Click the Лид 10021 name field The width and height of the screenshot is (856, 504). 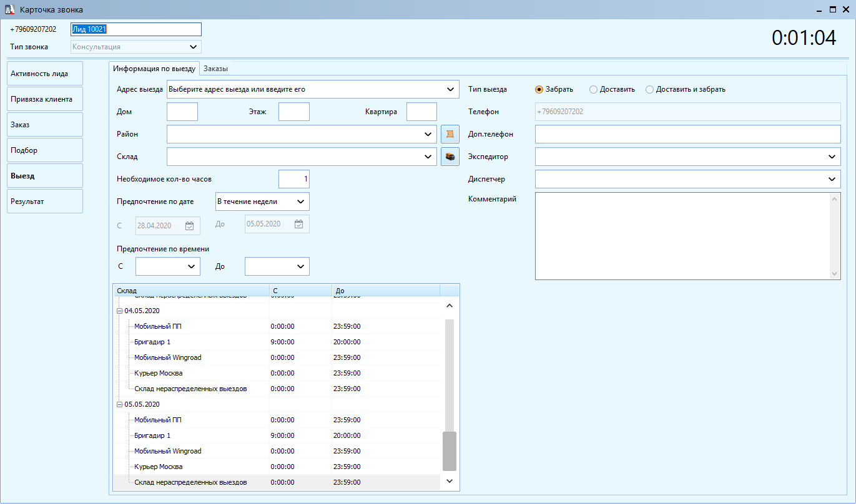coord(136,29)
